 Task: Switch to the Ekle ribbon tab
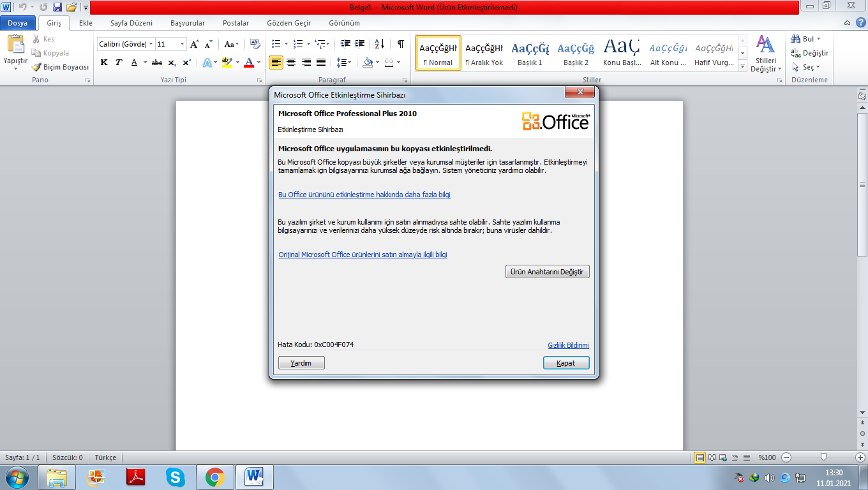(x=86, y=23)
